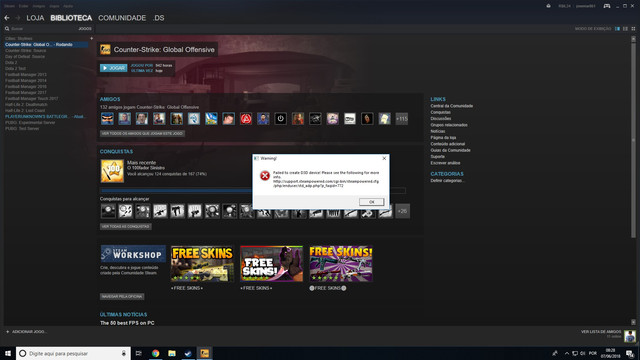Select Day of Defeat: Source in the list
The height and width of the screenshot is (360, 640).
click(25, 57)
